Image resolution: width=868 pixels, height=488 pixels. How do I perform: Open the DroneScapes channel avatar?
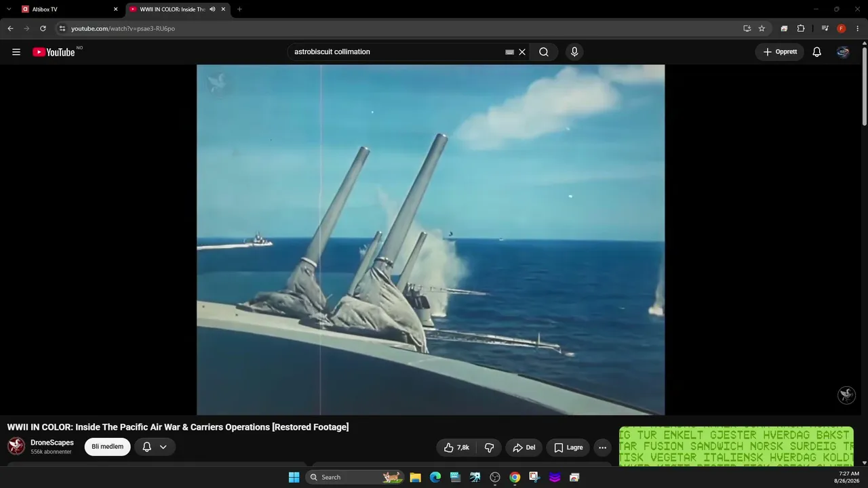[16, 446]
